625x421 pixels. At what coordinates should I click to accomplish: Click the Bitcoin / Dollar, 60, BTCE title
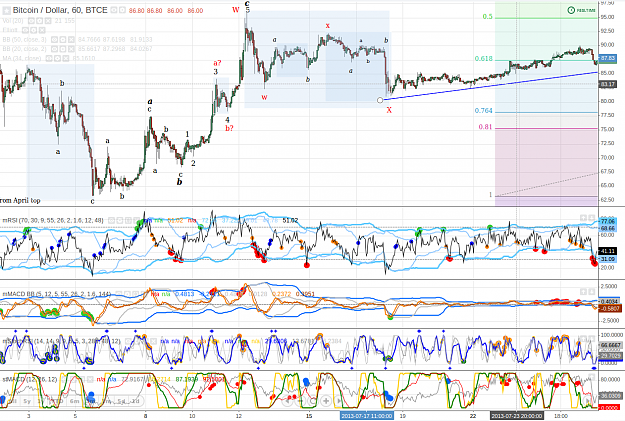click(x=60, y=10)
